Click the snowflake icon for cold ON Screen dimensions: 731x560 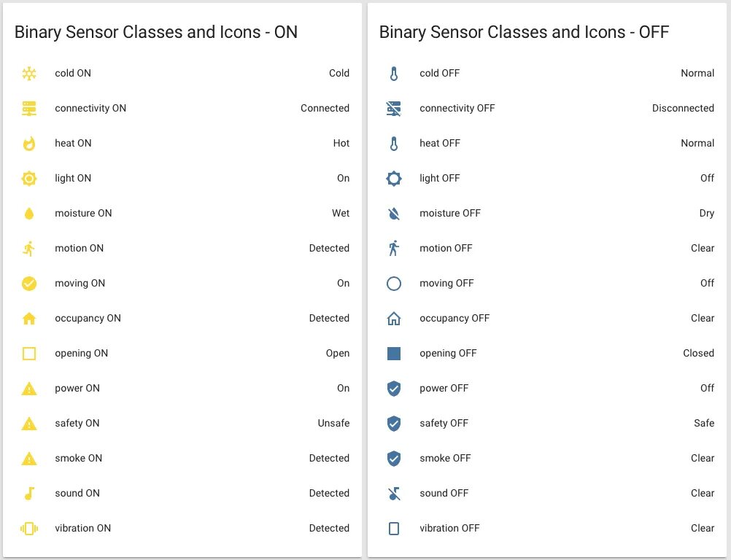point(29,74)
